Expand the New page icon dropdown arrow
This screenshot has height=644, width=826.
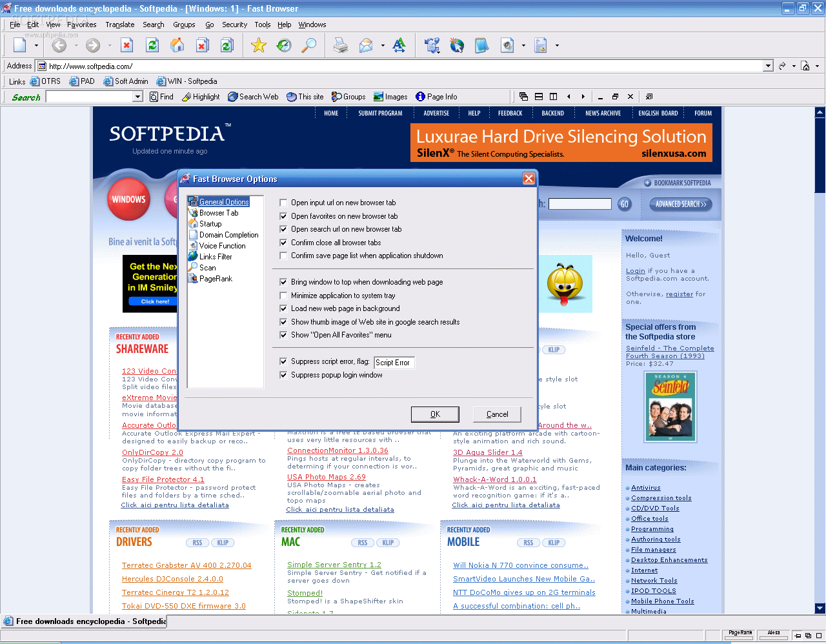[36, 45]
